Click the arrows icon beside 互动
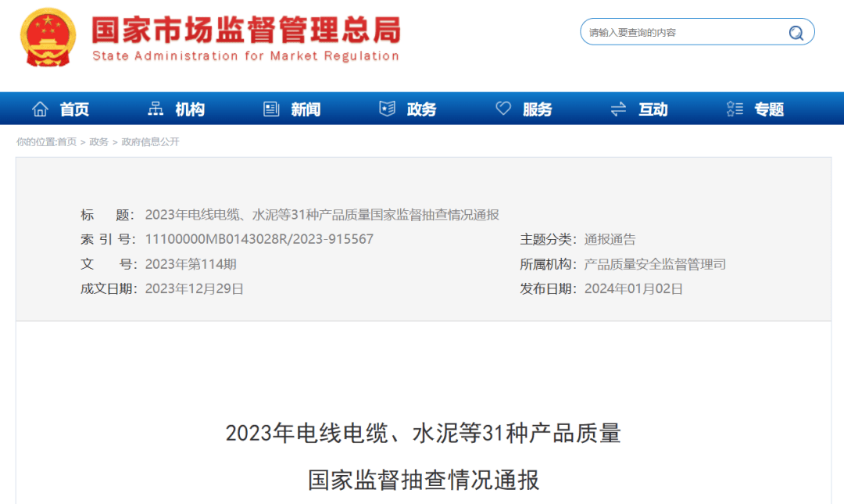Viewport: 844px width, 504px height. (x=618, y=109)
